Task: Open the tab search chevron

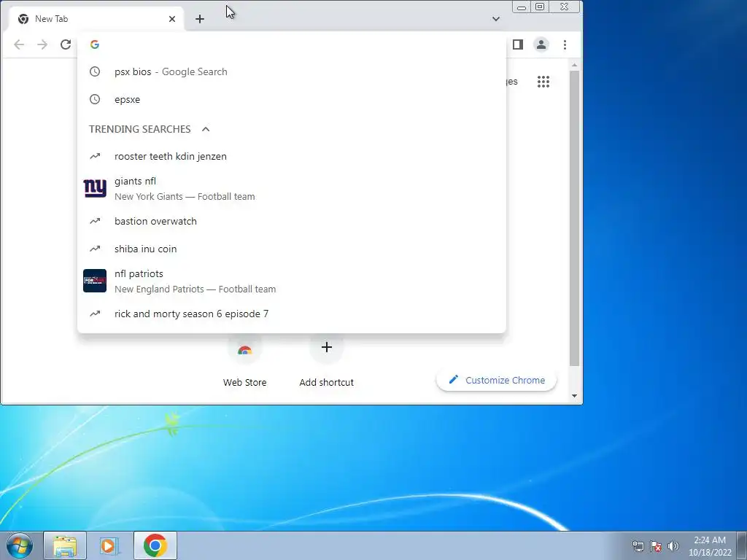Action: tap(496, 19)
